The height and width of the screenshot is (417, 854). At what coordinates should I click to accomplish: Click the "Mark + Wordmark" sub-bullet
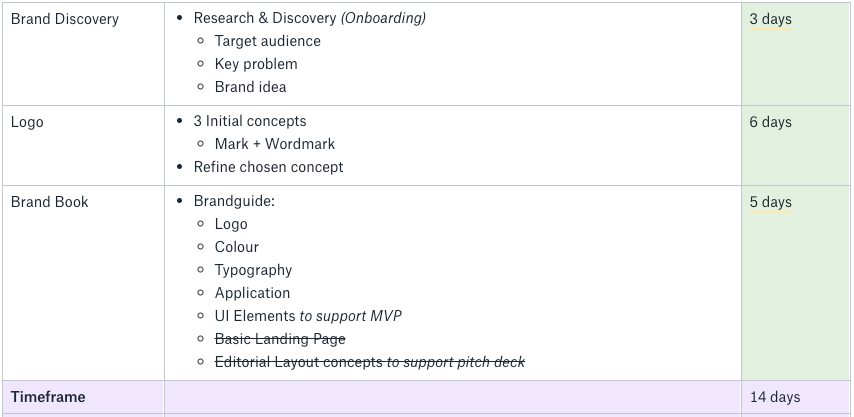(x=274, y=145)
